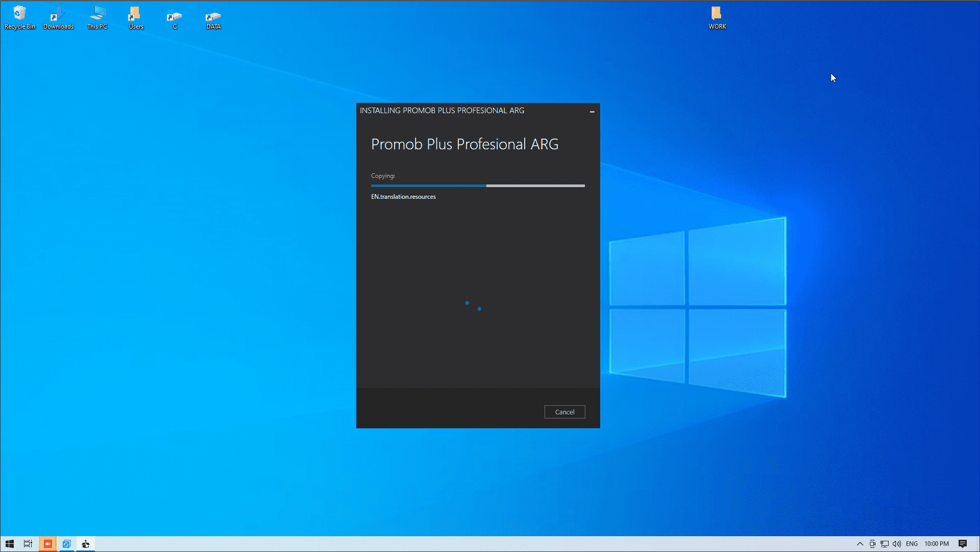Open the Action Center notifications
Viewport: 980px width, 552px height.
pos(963,544)
